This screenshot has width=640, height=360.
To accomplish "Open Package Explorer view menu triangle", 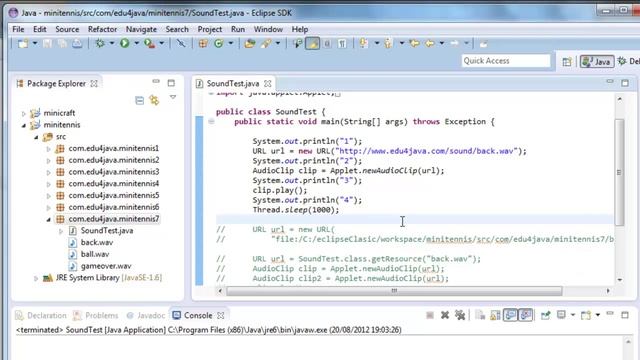I will point(173,98).
